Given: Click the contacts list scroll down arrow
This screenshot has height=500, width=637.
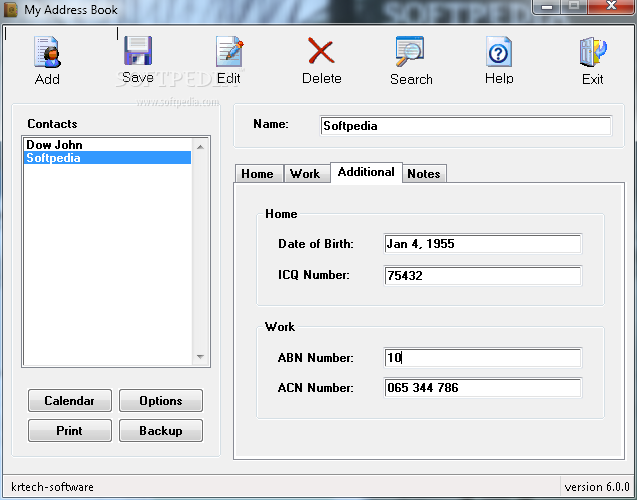Looking at the screenshot, I should [200, 357].
